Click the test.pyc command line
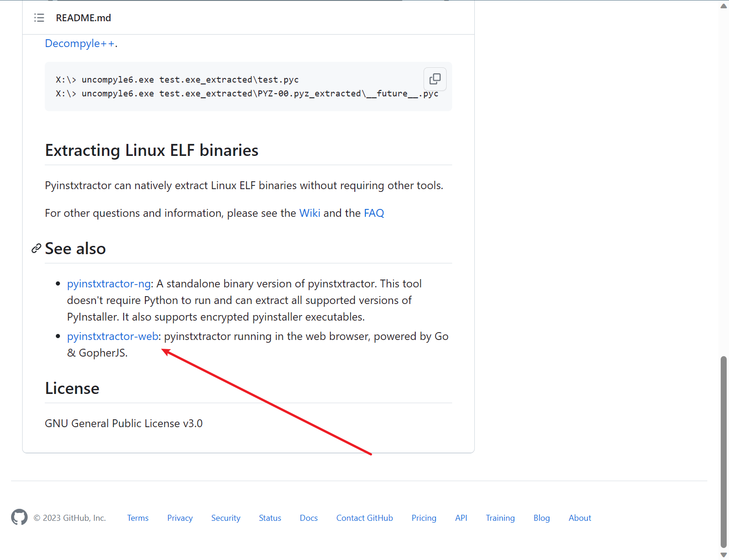 coord(177,80)
